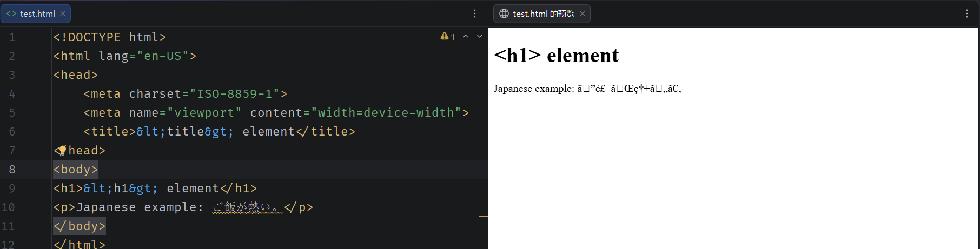Click the underlined Japanese text on line 10
The width and height of the screenshot is (980, 249).
pos(247,207)
